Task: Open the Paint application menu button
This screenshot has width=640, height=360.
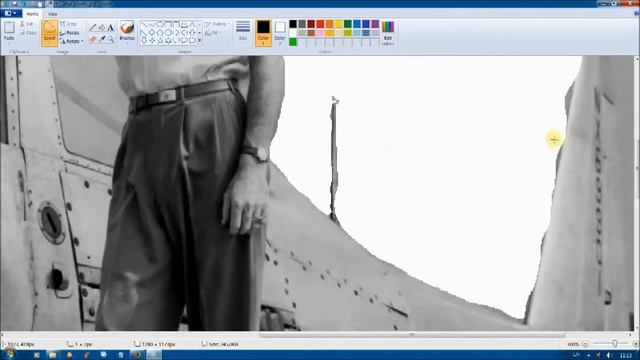Action: pos(10,13)
